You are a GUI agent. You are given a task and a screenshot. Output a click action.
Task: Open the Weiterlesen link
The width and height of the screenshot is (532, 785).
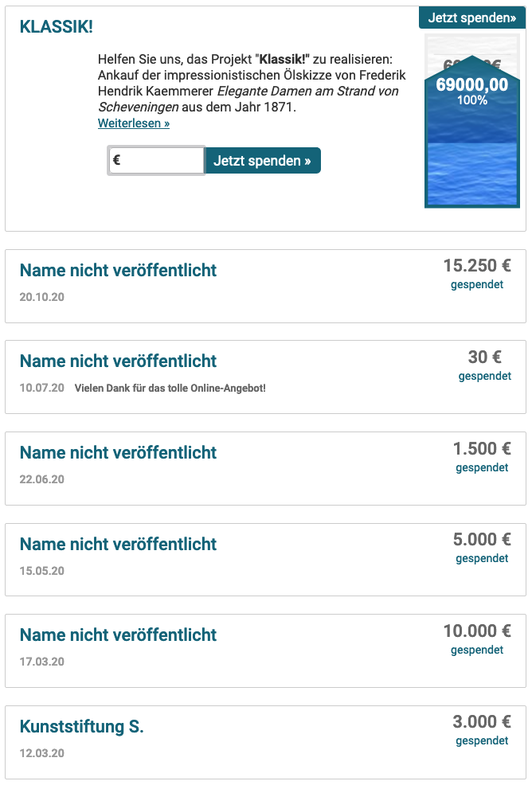click(134, 123)
